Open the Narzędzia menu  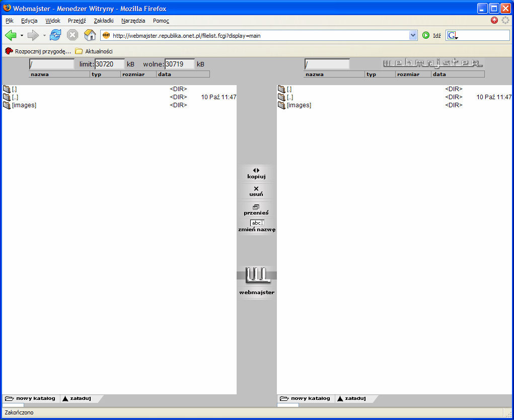[x=133, y=21]
